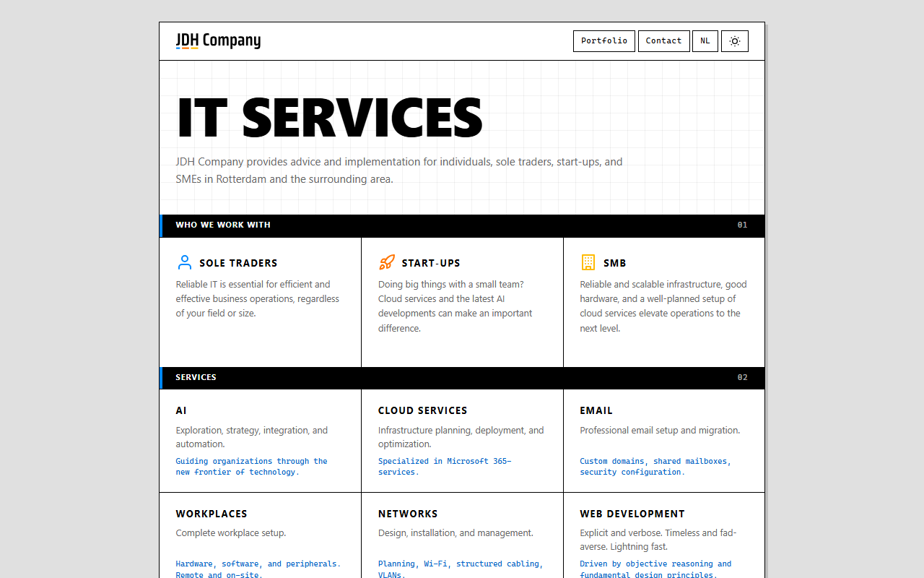The width and height of the screenshot is (924, 578).
Task: Select the START-UPS heading
Action: (431, 263)
